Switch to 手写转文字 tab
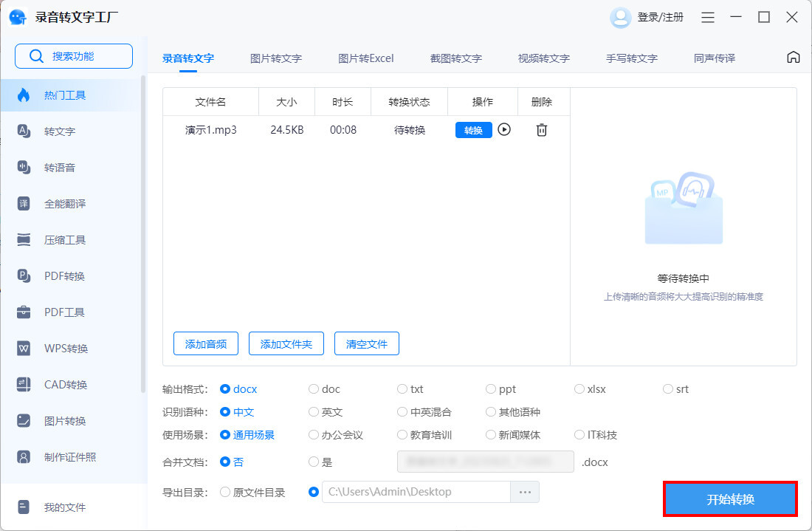The height and width of the screenshot is (531, 812). (632, 58)
